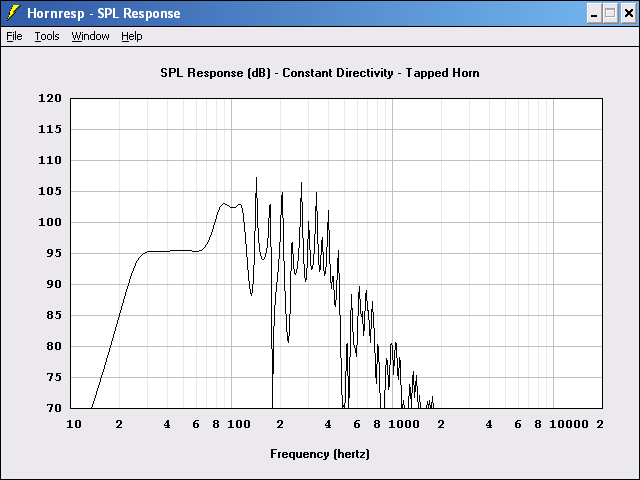The width and height of the screenshot is (640, 480).
Task: Click the 105 dB axis label
Action: 50,191
